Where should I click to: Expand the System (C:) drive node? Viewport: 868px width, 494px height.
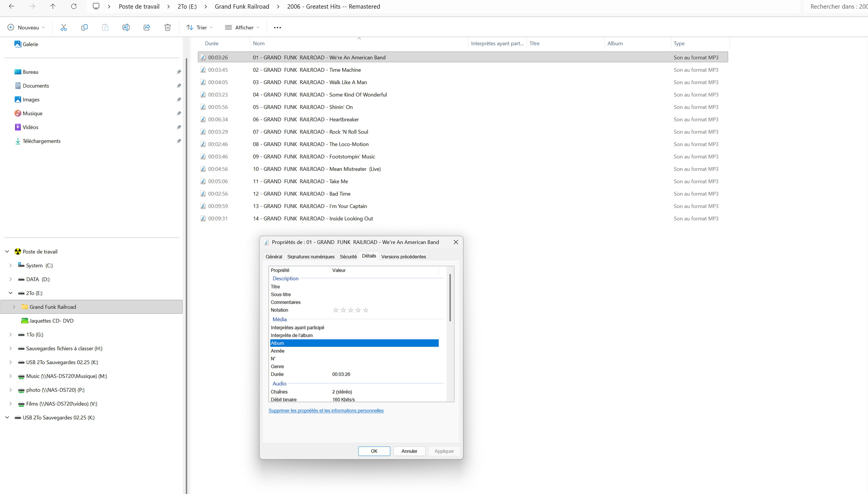click(11, 265)
